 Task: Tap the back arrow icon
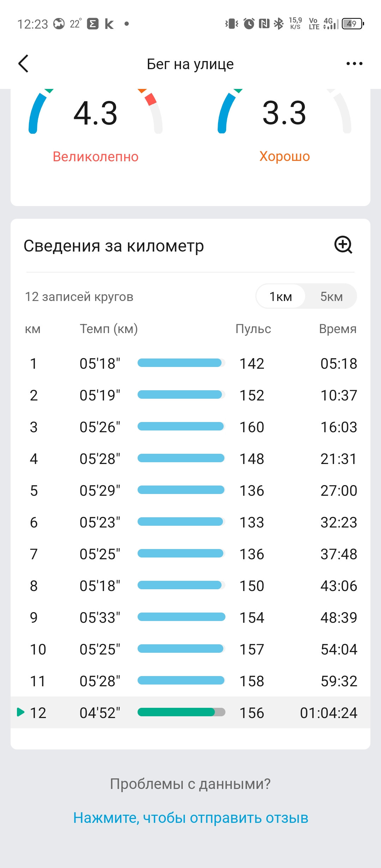click(23, 64)
